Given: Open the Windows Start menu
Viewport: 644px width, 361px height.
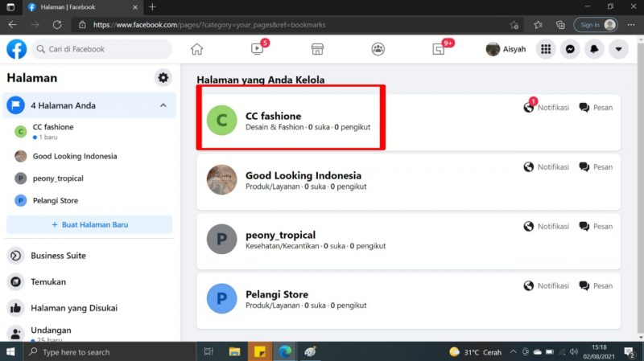Looking at the screenshot, I should click(x=10, y=351).
